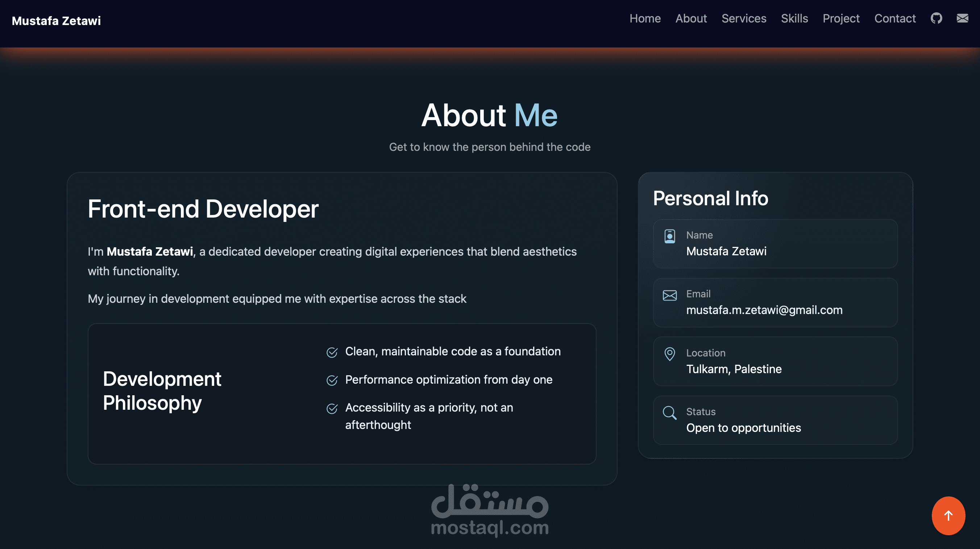
Task: Open the Project nav link
Action: tap(841, 18)
